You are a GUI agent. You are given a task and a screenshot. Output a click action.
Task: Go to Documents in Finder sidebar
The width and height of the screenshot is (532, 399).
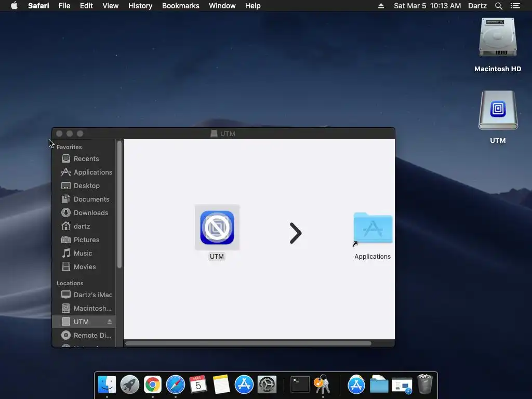pyautogui.click(x=84, y=199)
